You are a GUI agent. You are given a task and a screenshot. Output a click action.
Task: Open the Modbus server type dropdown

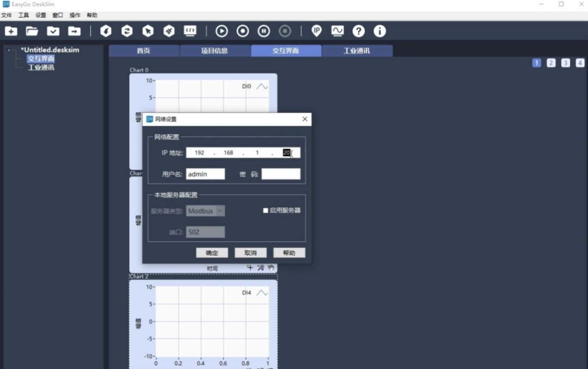click(x=205, y=211)
